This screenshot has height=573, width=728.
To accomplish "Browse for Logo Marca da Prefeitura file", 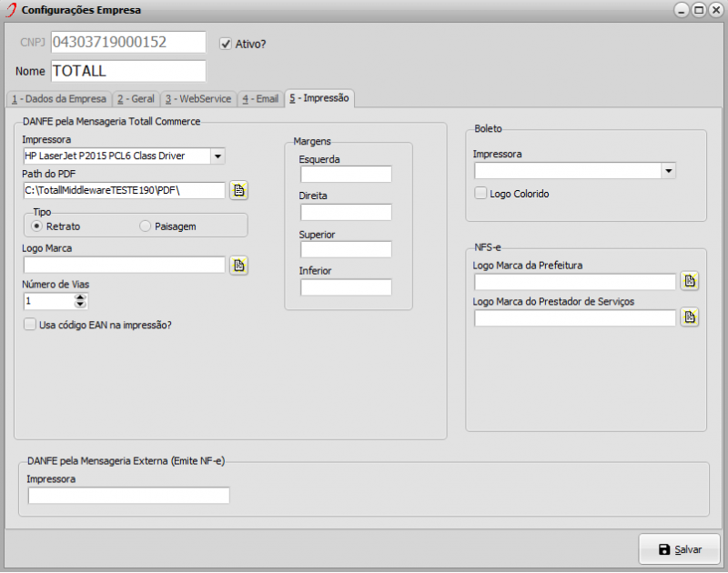I will [690, 281].
